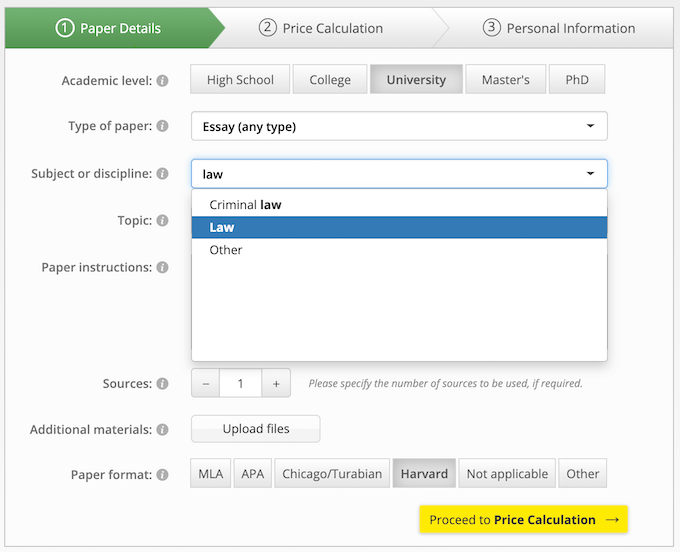Click info icon next to Sources
The height and width of the screenshot is (552, 680).
pos(163,383)
